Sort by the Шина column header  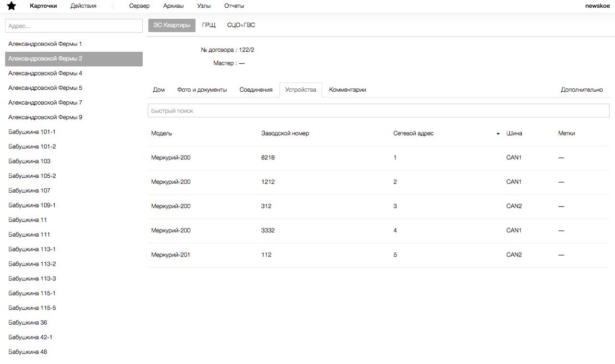(514, 133)
